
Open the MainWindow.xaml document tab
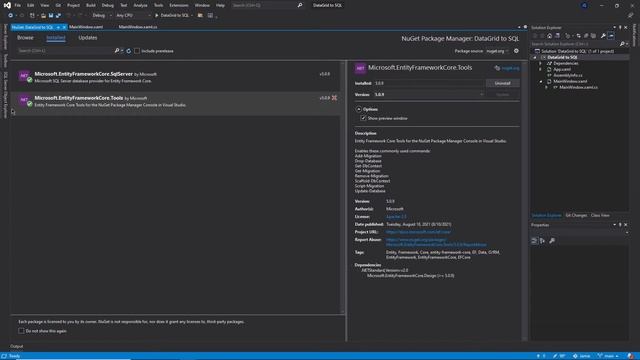click(x=86, y=27)
